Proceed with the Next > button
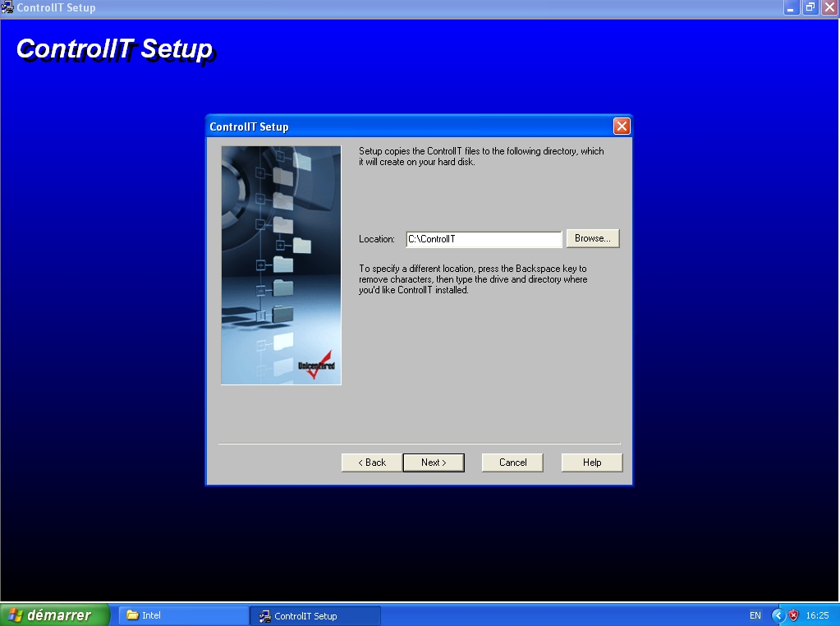 (434, 463)
